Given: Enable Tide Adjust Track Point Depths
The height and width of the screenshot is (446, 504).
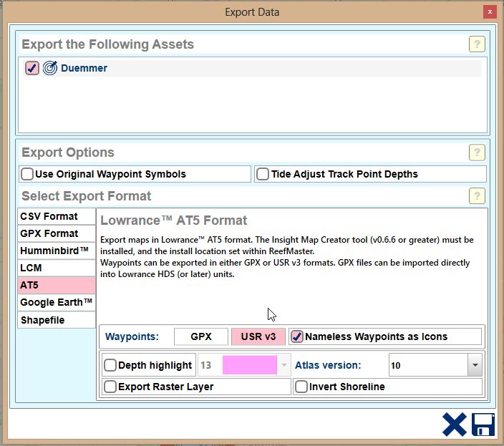Looking at the screenshot, I should pyautogui.click(x=263, y=174).
